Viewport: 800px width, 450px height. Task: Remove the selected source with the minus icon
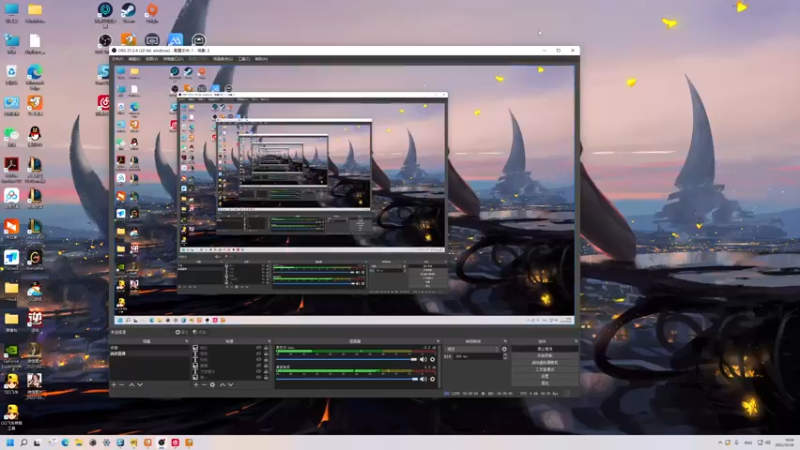point(204,385)
